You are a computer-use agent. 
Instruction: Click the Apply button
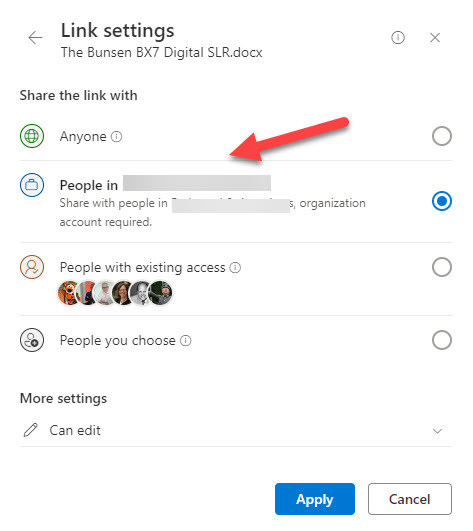coord(315,499)
